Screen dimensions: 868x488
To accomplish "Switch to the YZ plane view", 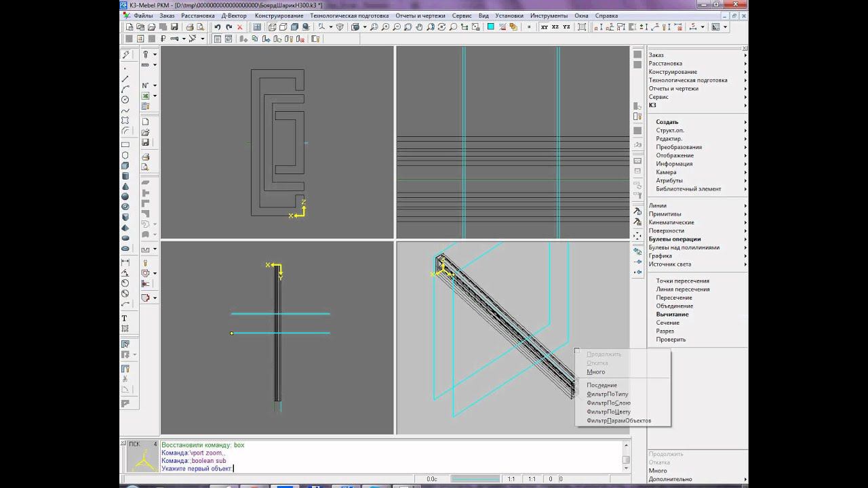I will click(x=566, y=27).
